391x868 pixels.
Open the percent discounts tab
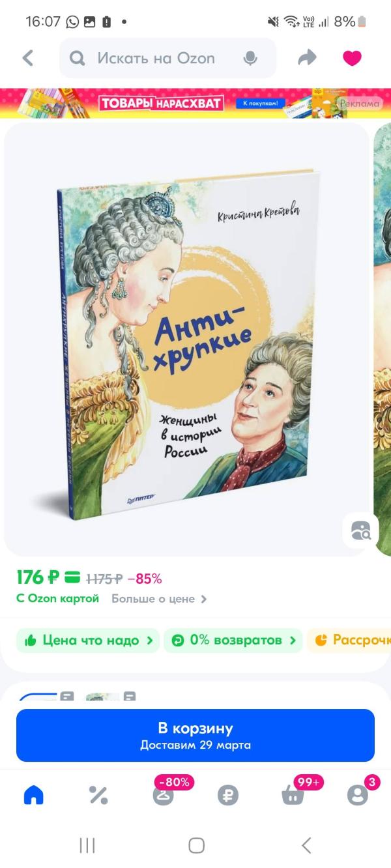tap(98, 795)
